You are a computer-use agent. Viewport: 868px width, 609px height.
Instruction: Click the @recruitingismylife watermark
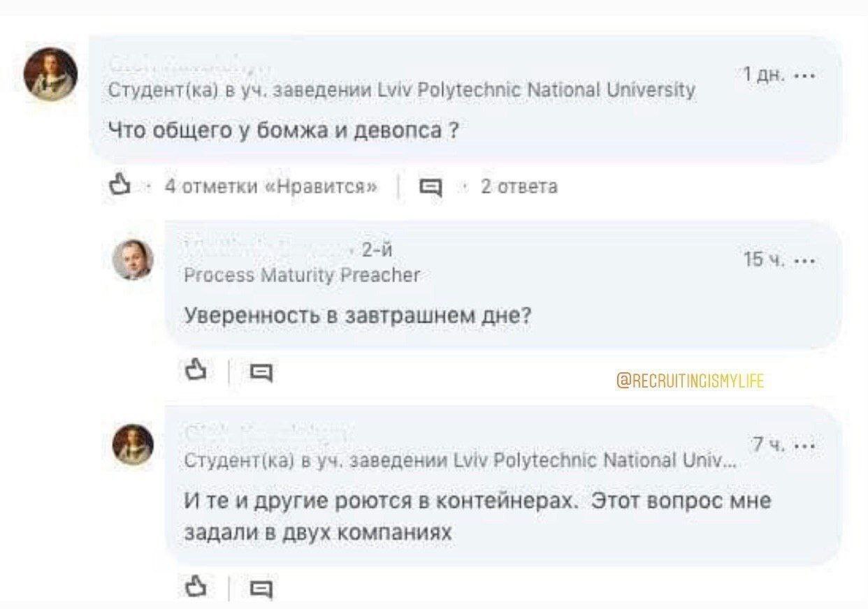[x=690, y=381]
